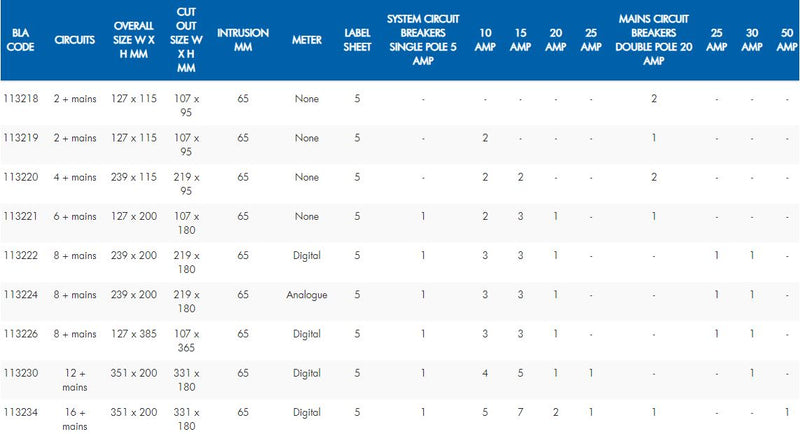Click the CUT OUT SIZE header
This screenshot has height=434, width=800.
tap(186, 40)
